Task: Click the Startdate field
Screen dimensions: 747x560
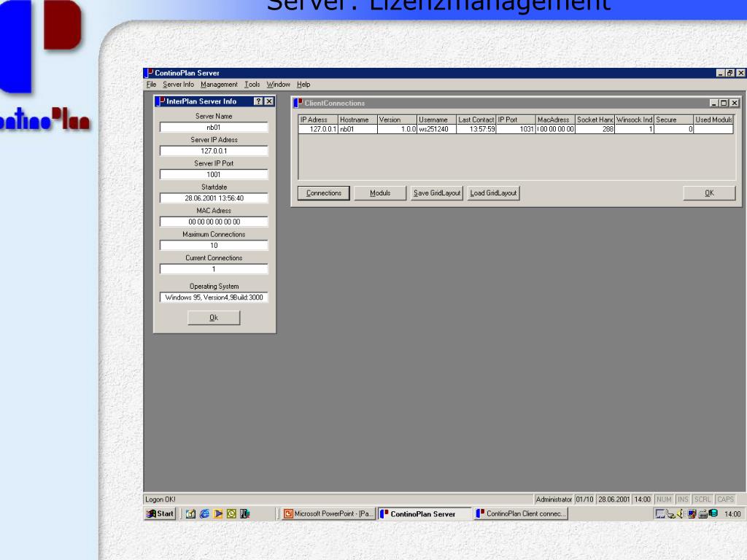Action: [x=214, y=198]
